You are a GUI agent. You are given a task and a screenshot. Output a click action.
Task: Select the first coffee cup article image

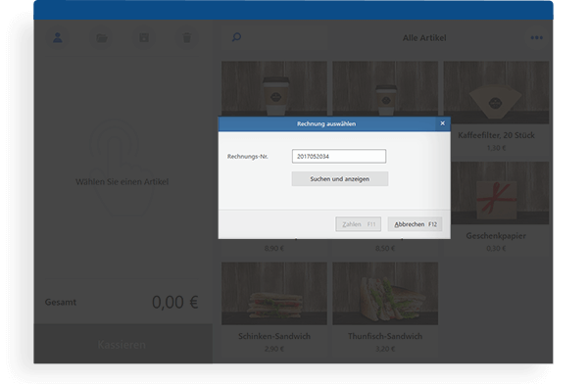tap(274, 89)
